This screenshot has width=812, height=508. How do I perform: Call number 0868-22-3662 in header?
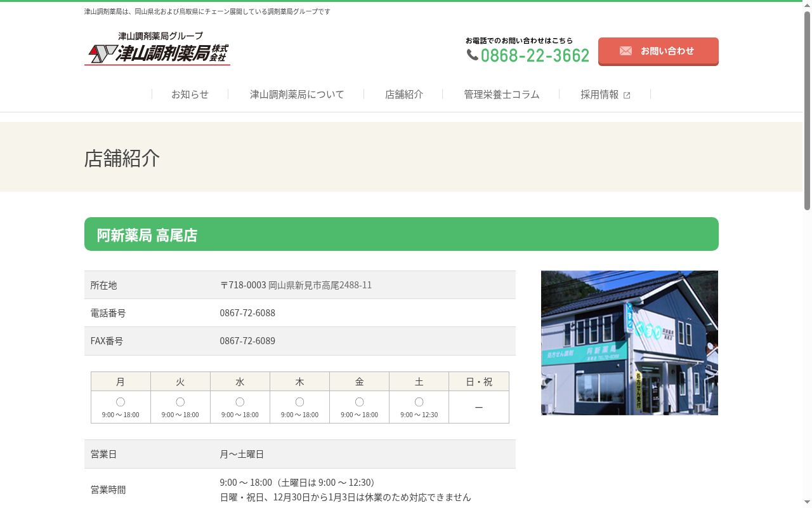coord(535,55)
